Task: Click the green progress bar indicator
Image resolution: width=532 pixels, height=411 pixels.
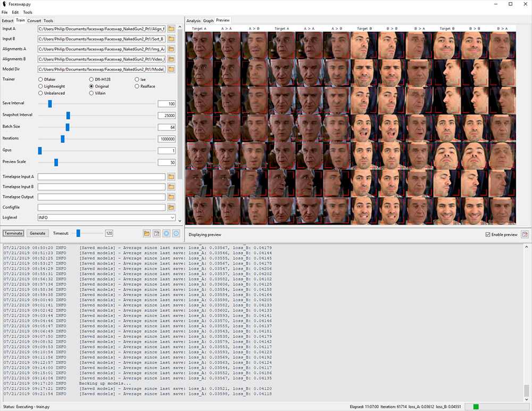Action: pyautogui.click(x=476, y=407)
